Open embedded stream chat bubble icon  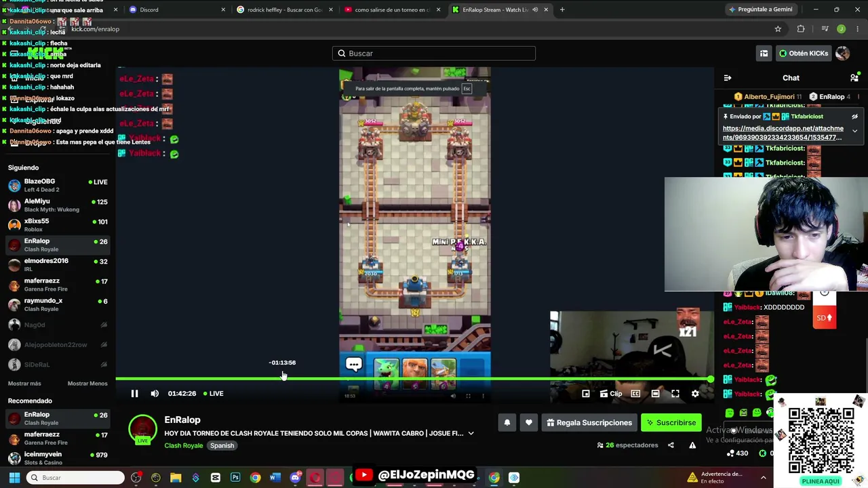(x=353, y=365)
